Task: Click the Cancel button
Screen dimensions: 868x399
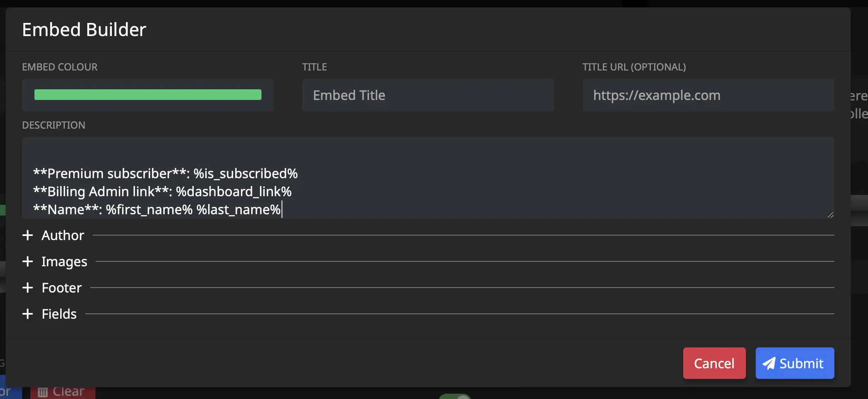Action: tap(714, 363)
